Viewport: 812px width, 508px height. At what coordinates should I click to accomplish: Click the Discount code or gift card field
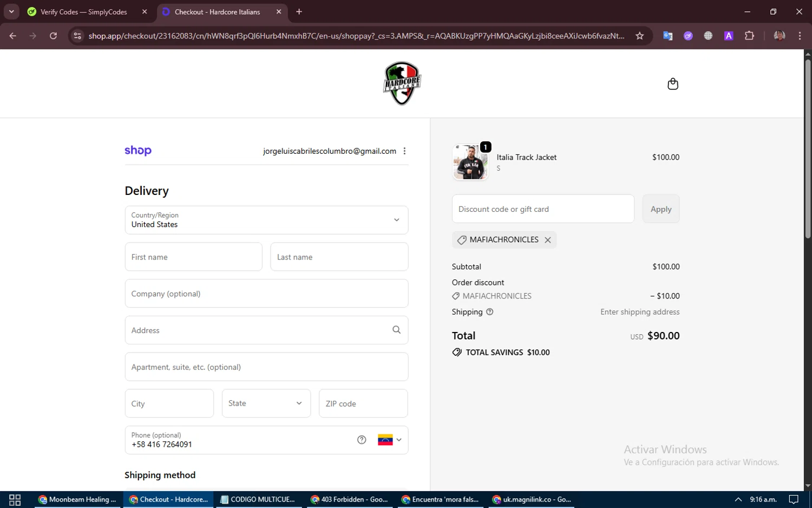click(543, 209)
